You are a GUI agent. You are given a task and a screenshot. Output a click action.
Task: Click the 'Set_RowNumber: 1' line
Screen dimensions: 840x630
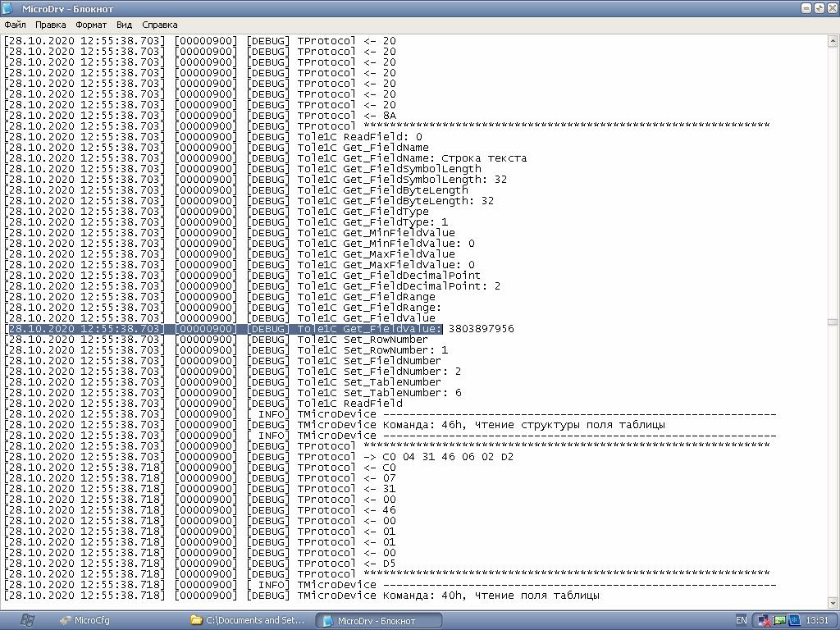point(226,350)
